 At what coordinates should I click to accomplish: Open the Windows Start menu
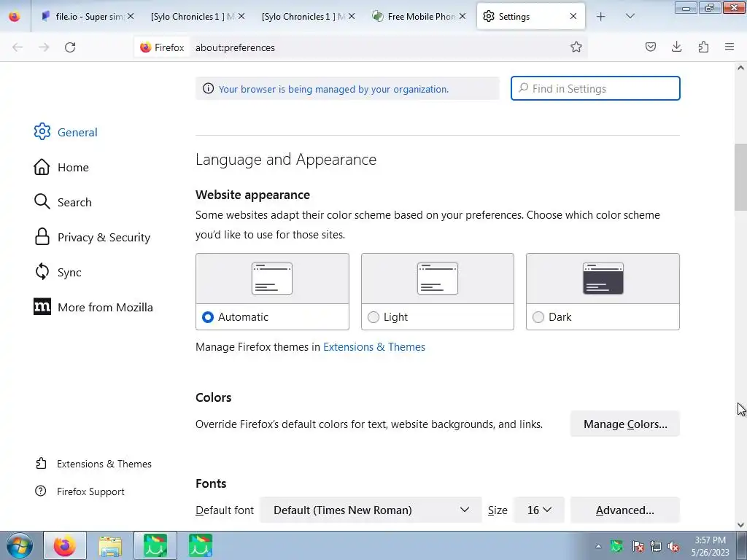point(20,545)
